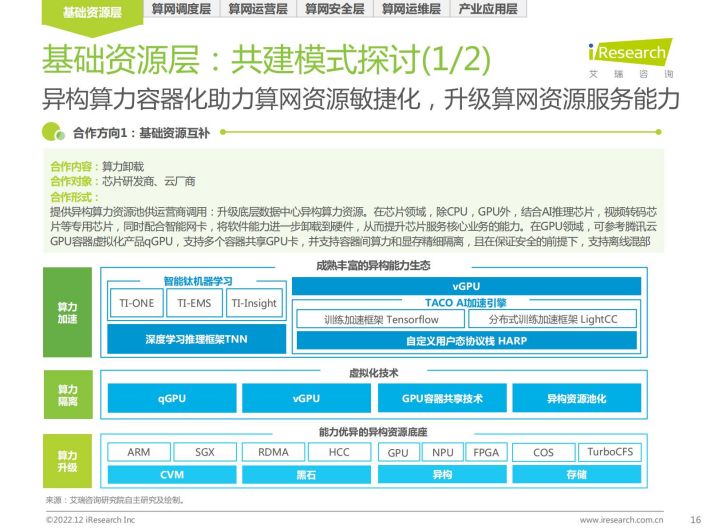Screen dimensions: 710x532
Task: Click the green circle icon beside 合作方向1
Action: 53,132
